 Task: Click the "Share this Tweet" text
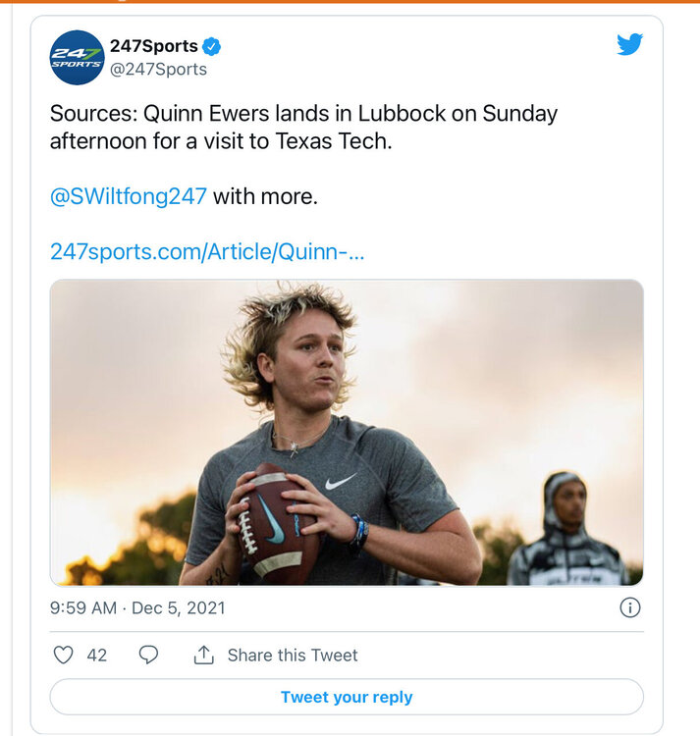(x=293, y=655)
